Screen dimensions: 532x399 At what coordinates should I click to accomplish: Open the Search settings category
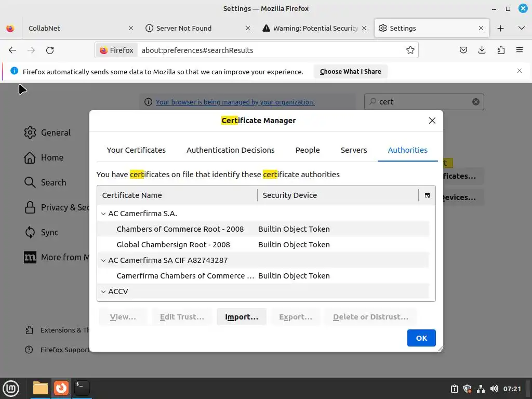pos(45,182)
